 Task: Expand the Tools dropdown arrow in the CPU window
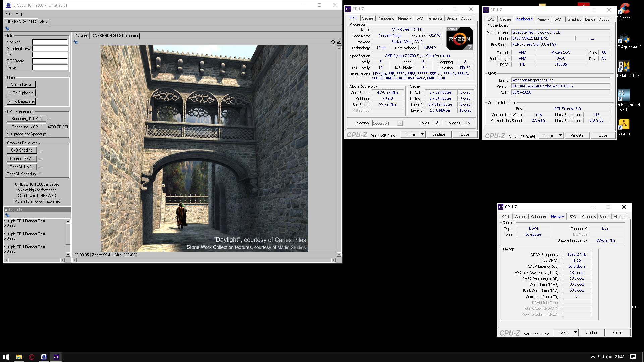422,134
